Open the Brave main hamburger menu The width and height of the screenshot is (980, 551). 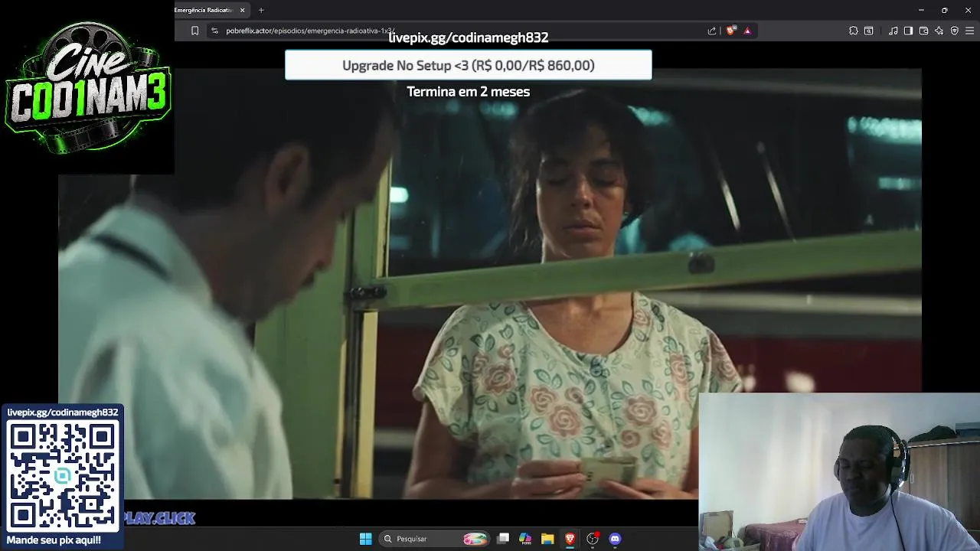click(969, 31)
